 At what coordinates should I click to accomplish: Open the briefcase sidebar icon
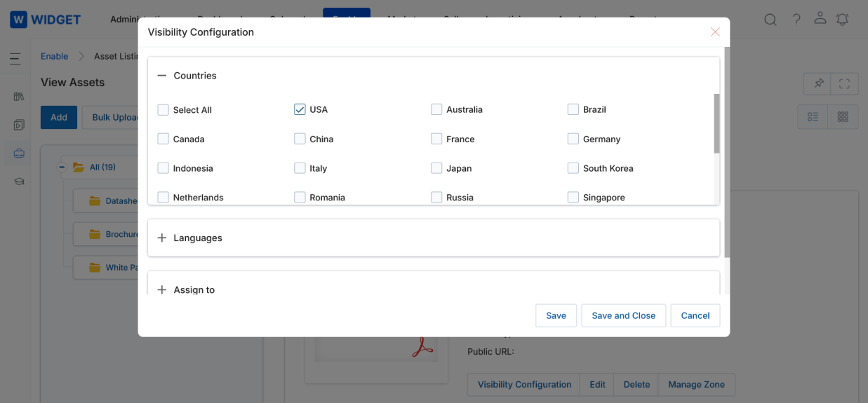[19, 153]
